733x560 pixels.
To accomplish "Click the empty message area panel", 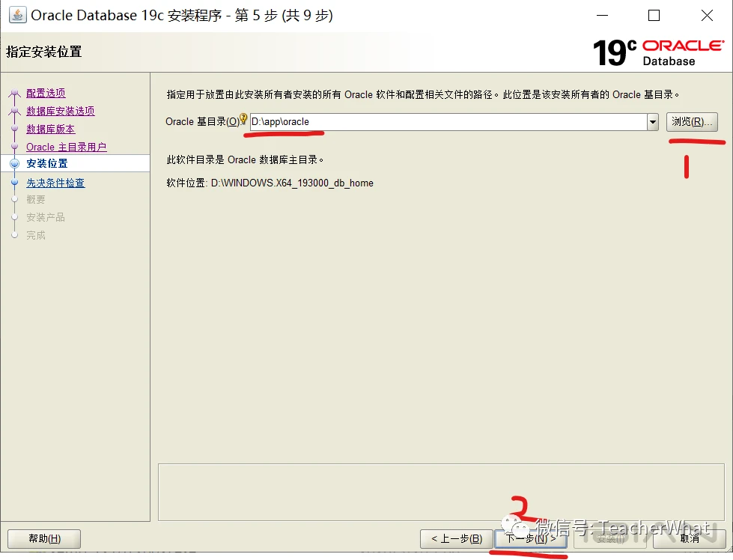I will tap(441, 492).
